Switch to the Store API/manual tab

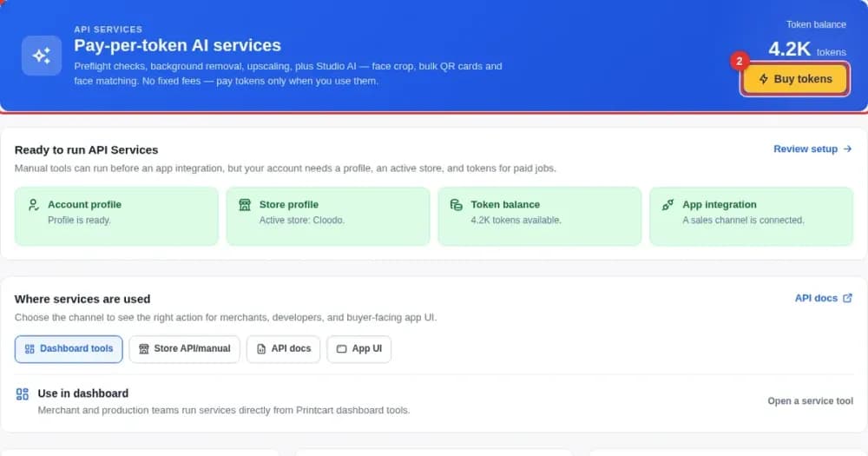point(184,349)
